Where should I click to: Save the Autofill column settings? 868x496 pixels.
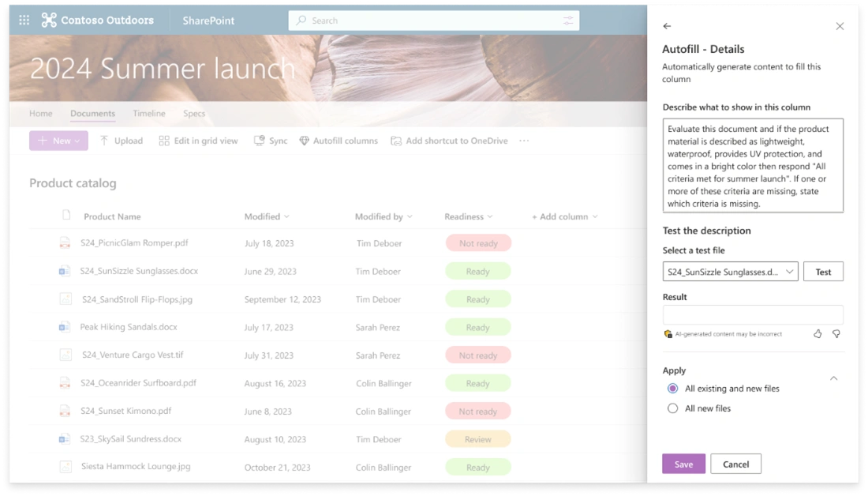point(683,464)
